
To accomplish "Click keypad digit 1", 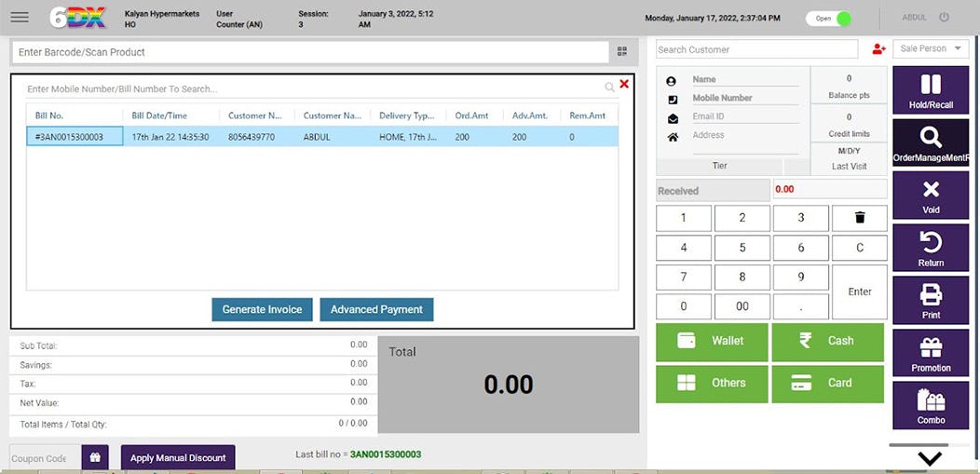I will coord(683,218).
